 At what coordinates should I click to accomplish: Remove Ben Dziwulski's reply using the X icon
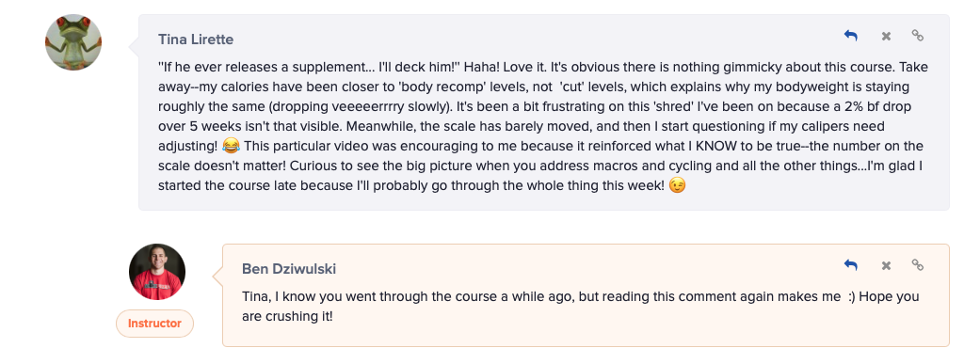(x=886, y=266)
